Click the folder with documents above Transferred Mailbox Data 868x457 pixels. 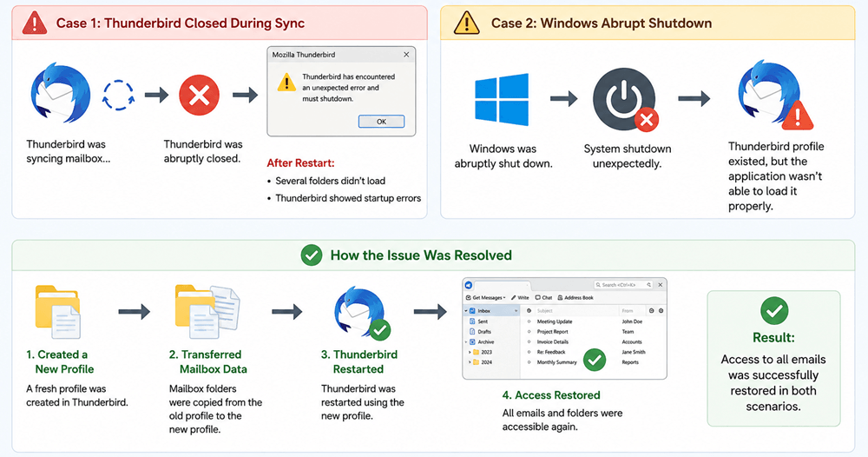(x=207, y=311)
